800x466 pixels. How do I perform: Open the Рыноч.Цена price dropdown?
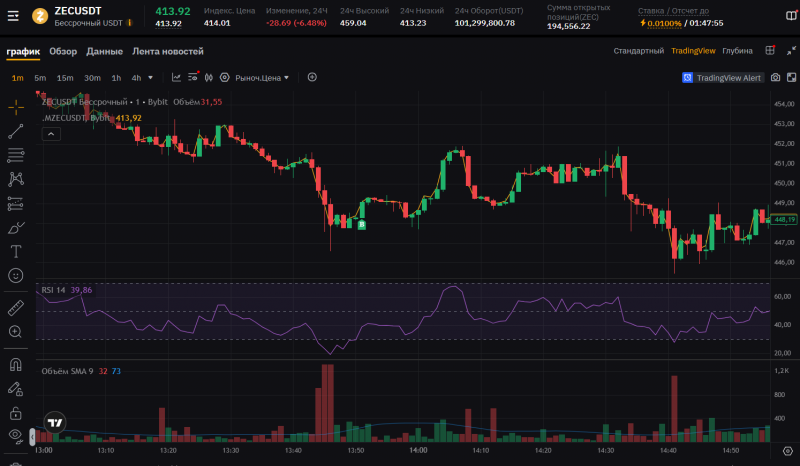point(262,78)
